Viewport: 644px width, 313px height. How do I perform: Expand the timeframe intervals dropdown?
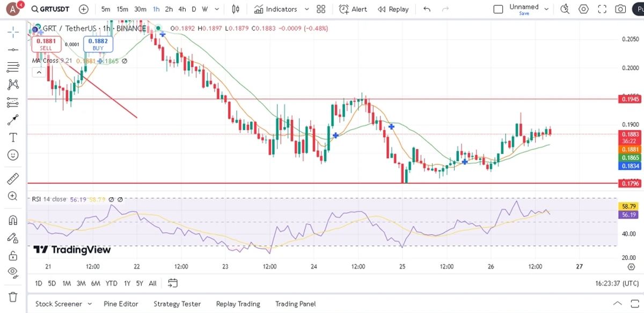click(216, 9)
